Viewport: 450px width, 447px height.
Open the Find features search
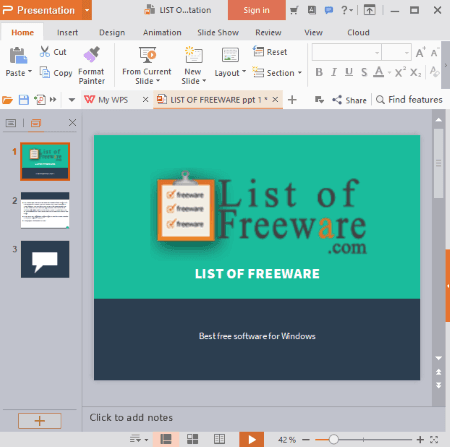tap(409, 100)
